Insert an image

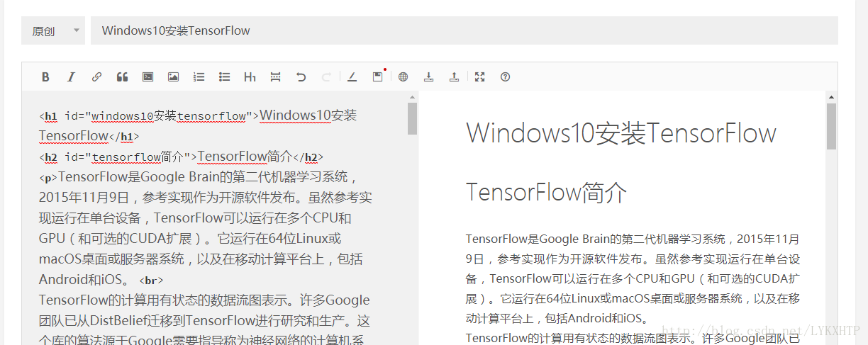pos(173,77)
